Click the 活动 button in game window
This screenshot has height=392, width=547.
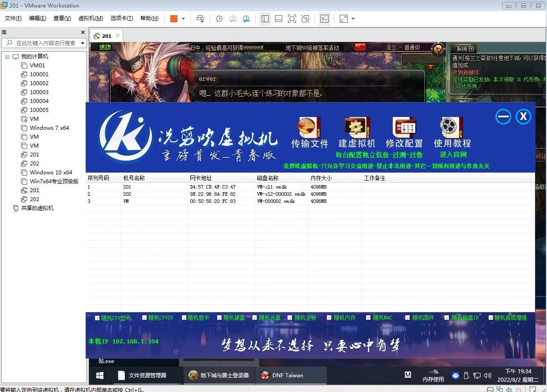click(105, 47)
